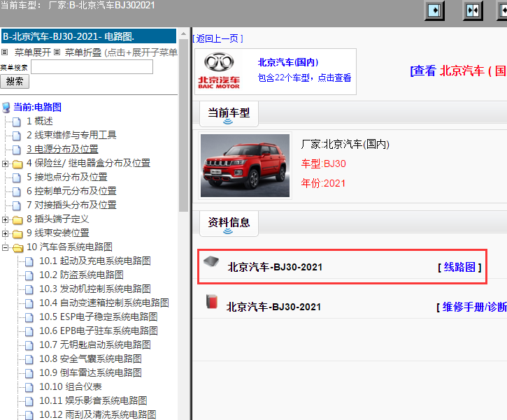Open 5 接地点分布及位置 entry
Viewport: 507px width, 420px height.
(x=66, y=177)
